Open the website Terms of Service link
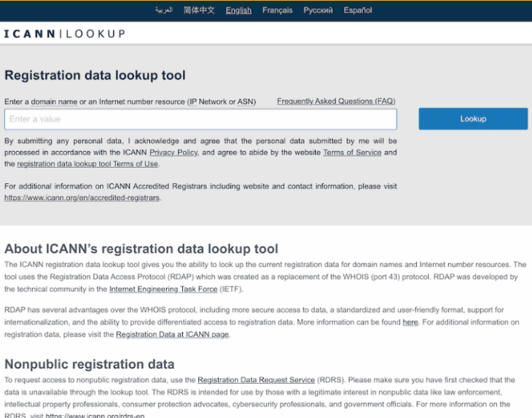The width and height of the screenshot is (532, 418). [x=352, y=152]
